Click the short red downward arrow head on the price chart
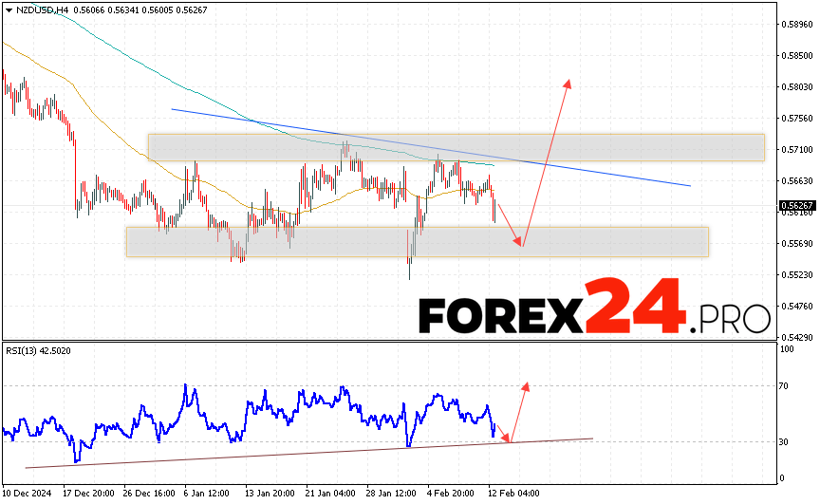This screenshot has height=504, width=820. pyautogui.click(x=518, y=243)
